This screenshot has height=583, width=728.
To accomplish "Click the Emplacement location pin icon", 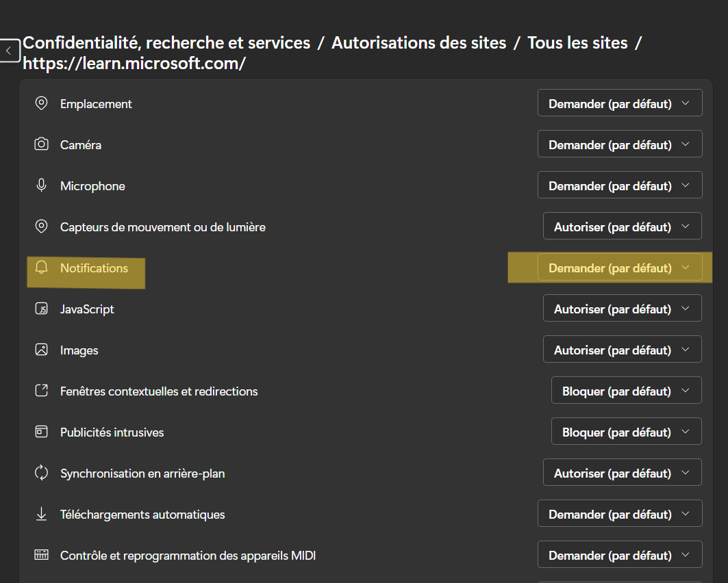I will (41, 103).
